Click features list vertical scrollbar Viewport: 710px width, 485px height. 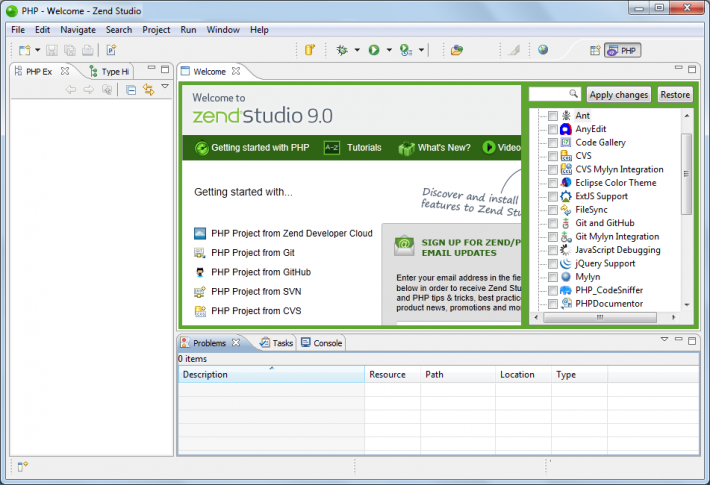point(686,173)
